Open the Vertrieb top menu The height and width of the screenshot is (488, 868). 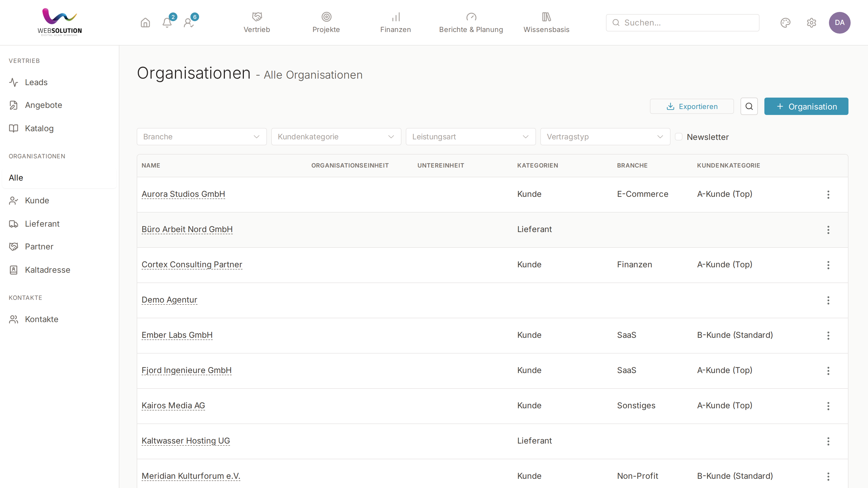(257, 23)
